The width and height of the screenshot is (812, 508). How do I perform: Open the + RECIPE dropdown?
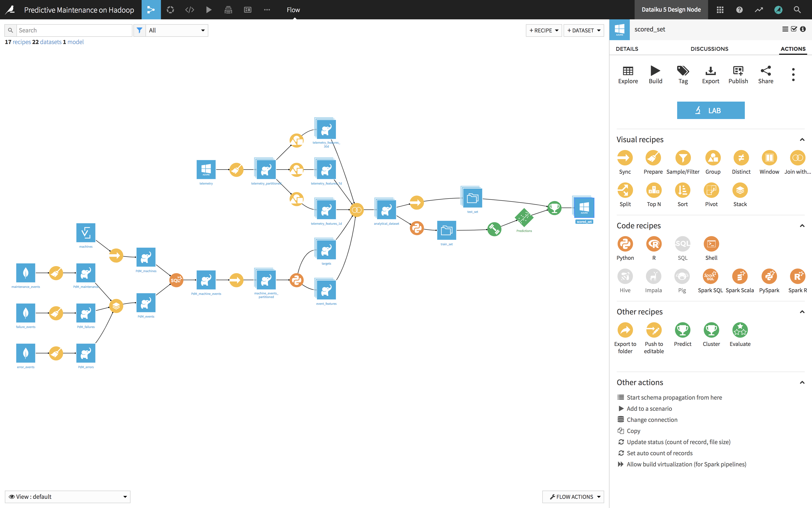click(x=544, y=30)
